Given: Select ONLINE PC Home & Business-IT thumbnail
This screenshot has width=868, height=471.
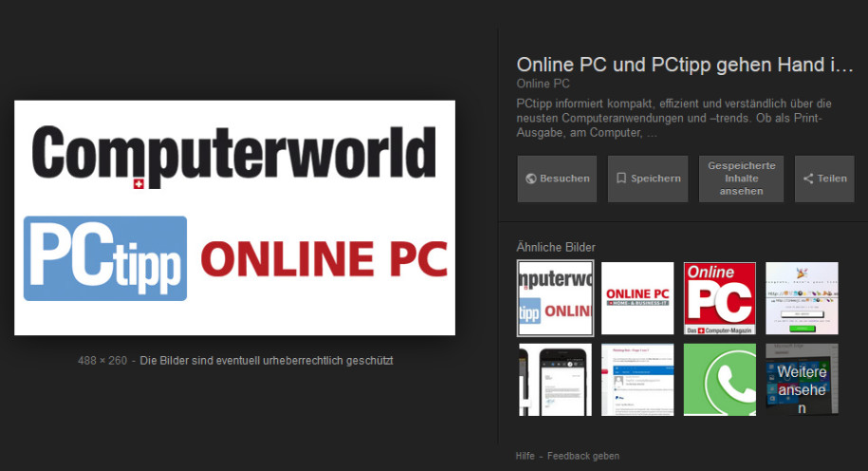Looking at the screenshot, I should coord(637,298).
